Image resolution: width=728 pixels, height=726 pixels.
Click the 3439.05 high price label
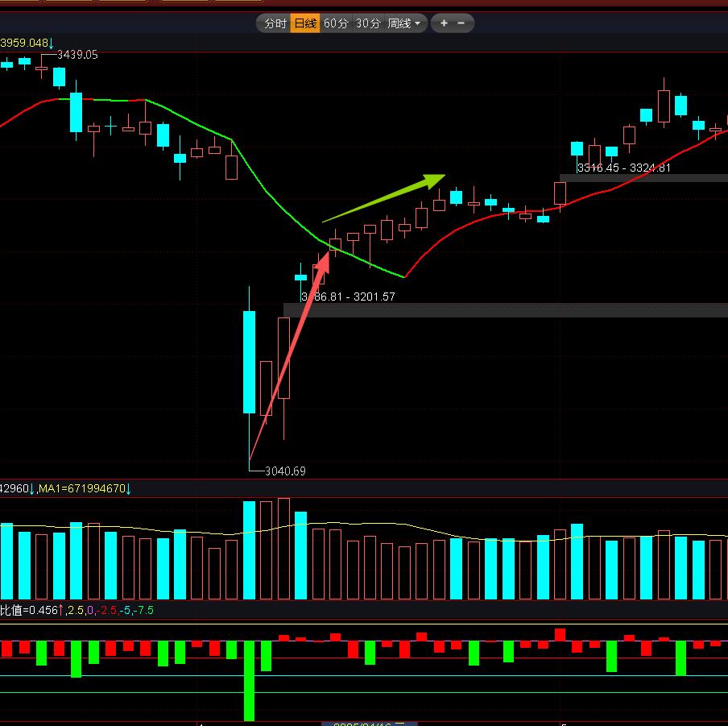77,55
